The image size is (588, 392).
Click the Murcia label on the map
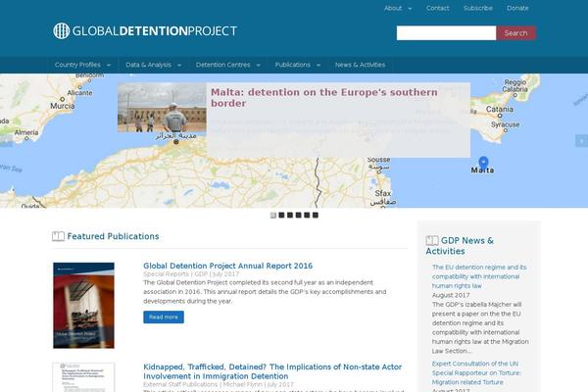[63, 106]
